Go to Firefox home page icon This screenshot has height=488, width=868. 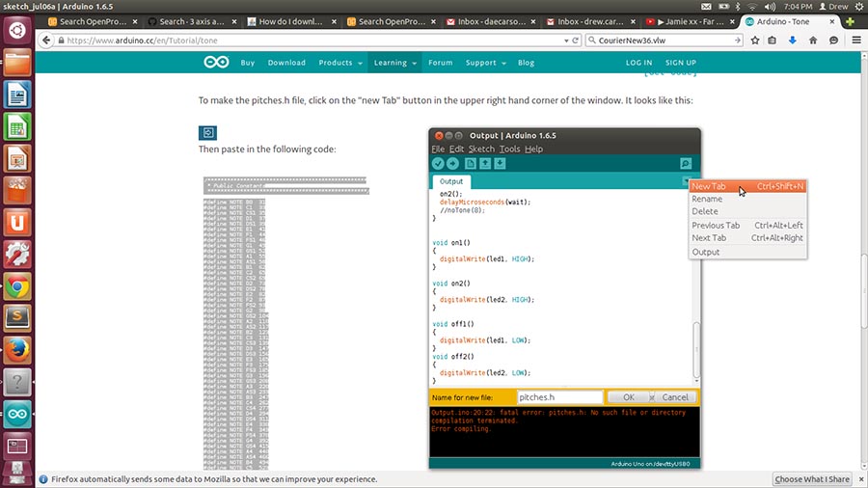tap(813, 40)
